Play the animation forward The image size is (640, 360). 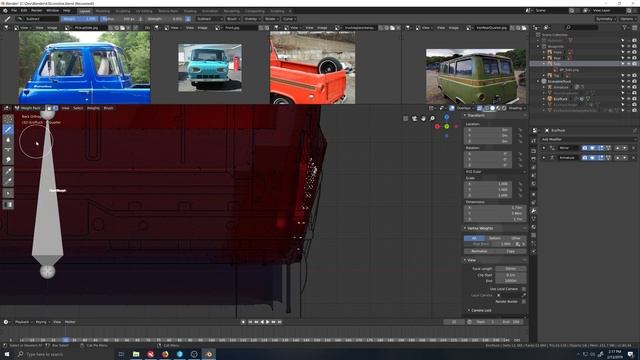(268, 322)
